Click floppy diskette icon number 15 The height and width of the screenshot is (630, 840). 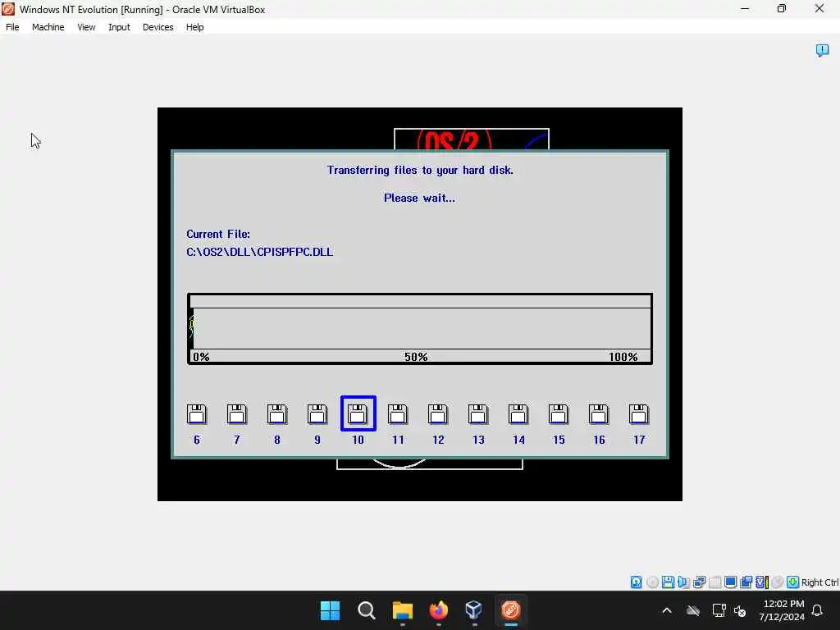(558, 414)
